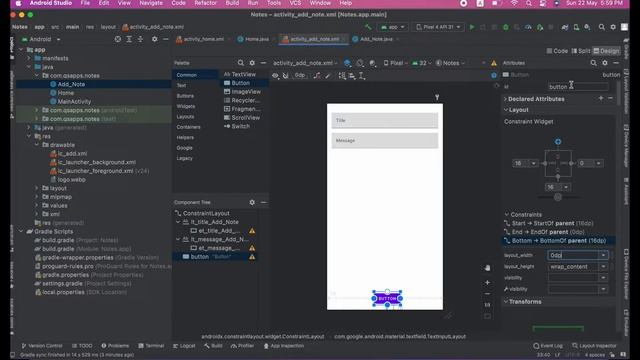Open app run configuration dropdown
Screen dimensions: 640x360
[x=393, y=27]
